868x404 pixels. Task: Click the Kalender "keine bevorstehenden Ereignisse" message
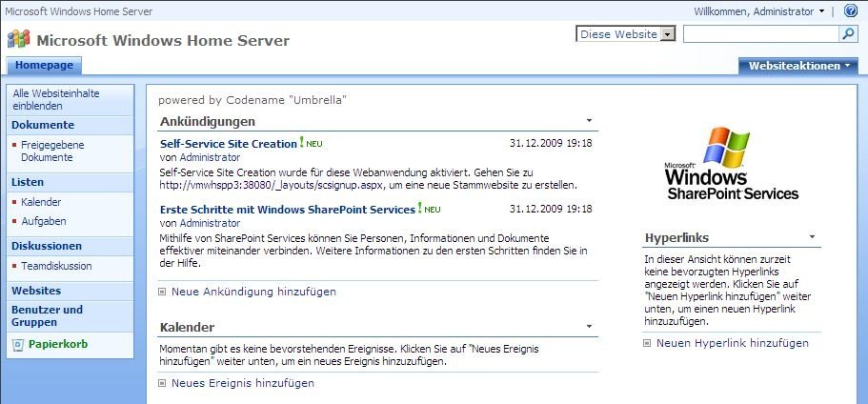(349, 356)
